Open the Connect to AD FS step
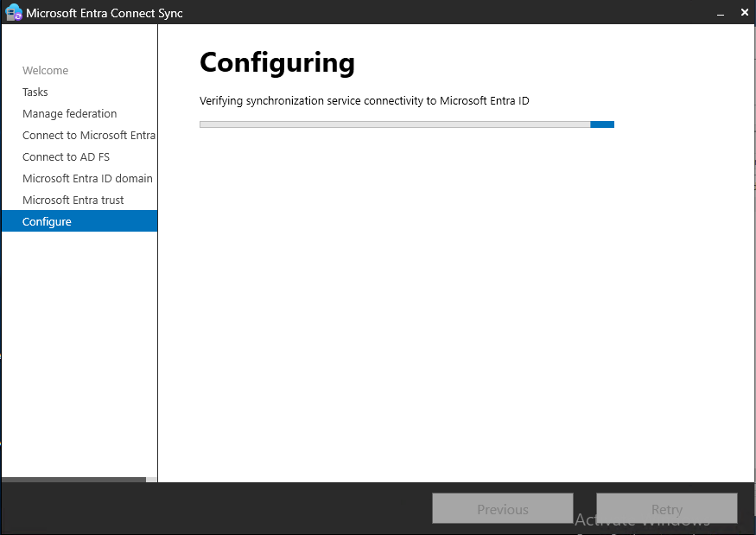 [66, 157]
